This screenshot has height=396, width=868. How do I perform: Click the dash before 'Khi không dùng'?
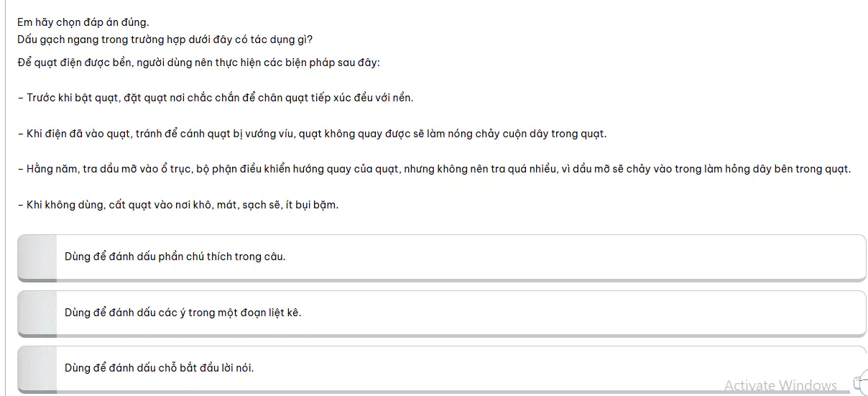tap(20, 205)
